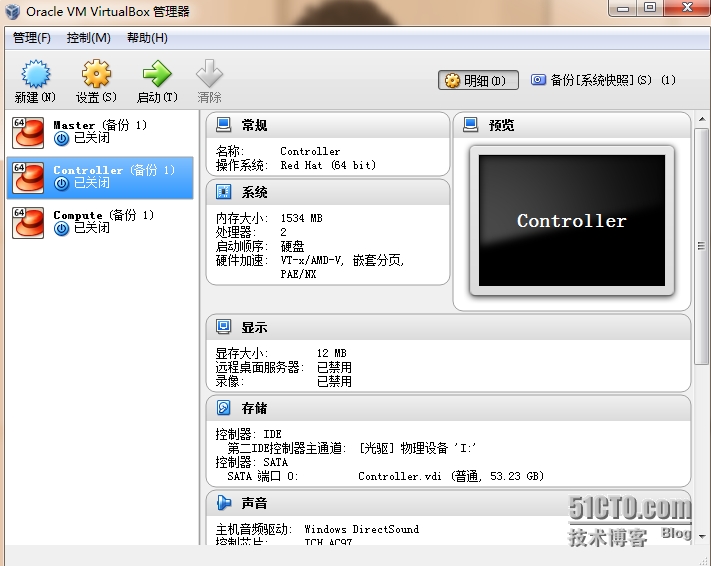Click the OS value Red Hat (64 bit)
This screenshot has height=566, width=711.
point(328,165)
